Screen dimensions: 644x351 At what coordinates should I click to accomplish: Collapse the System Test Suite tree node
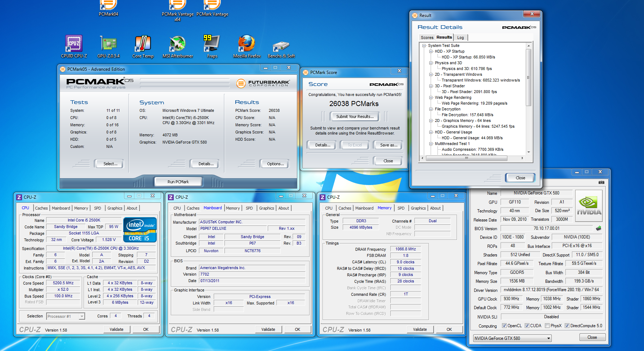425,45
